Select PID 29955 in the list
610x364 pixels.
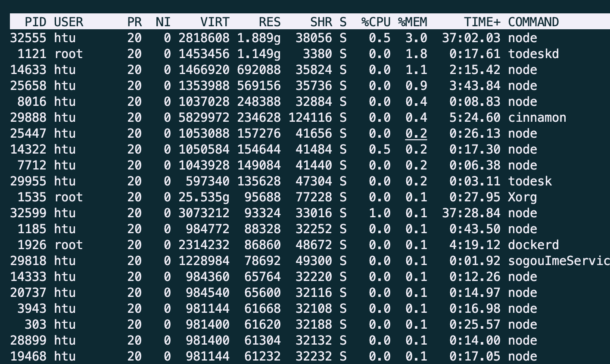[28, 181]
